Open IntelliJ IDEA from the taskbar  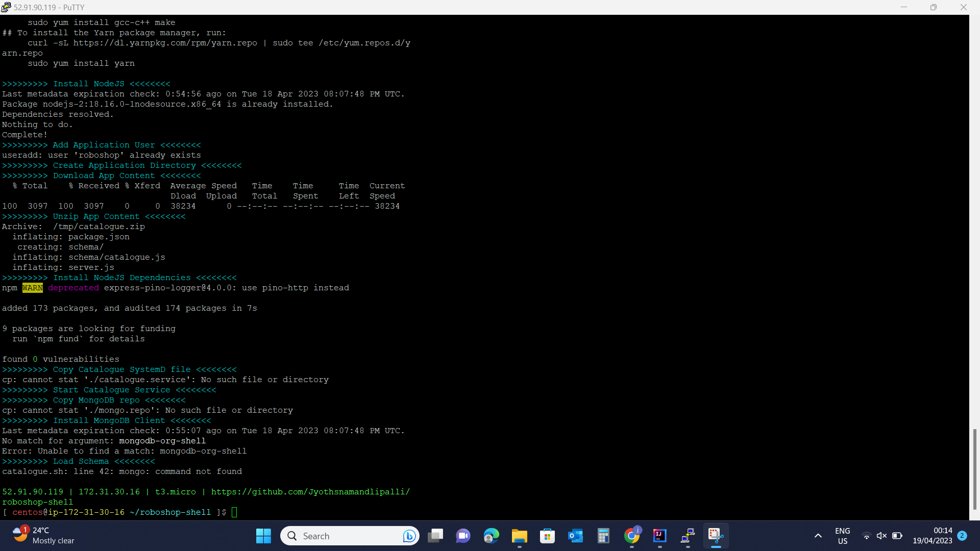659,536
